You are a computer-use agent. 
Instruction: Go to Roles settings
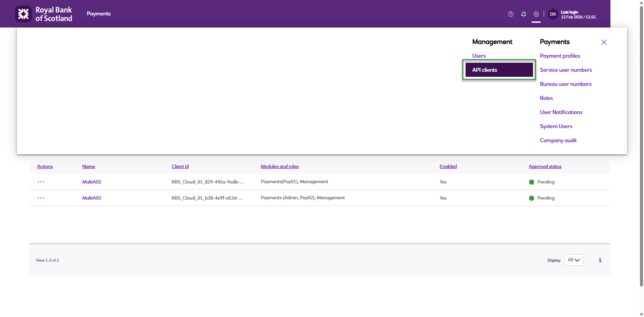(x=546, y=98)
